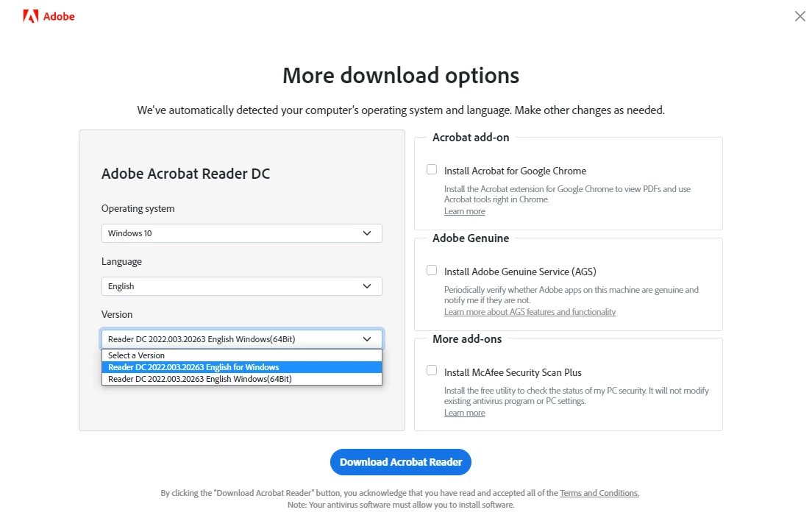Click the 'Version' field label
The height and width of the screenshot is (518, 812).
click(x=117, y=314)
